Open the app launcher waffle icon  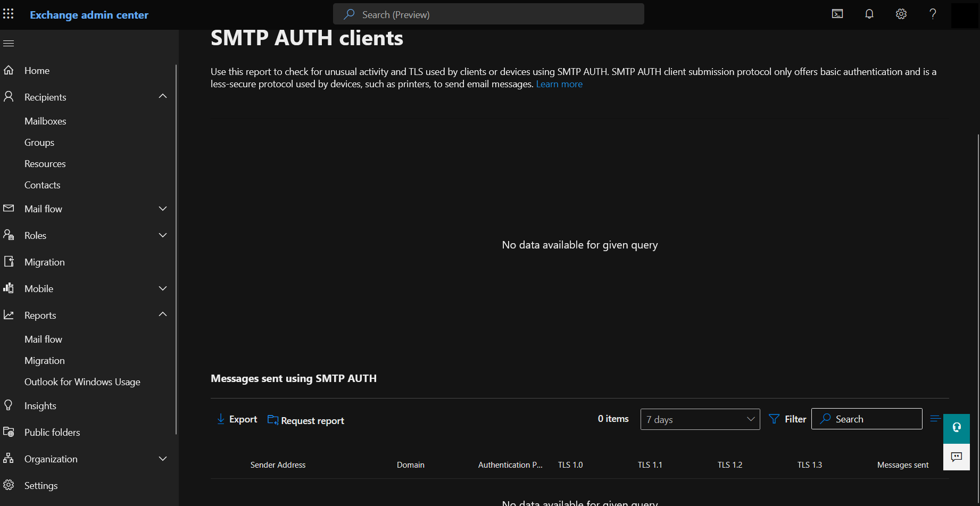[x=9, y=14]
